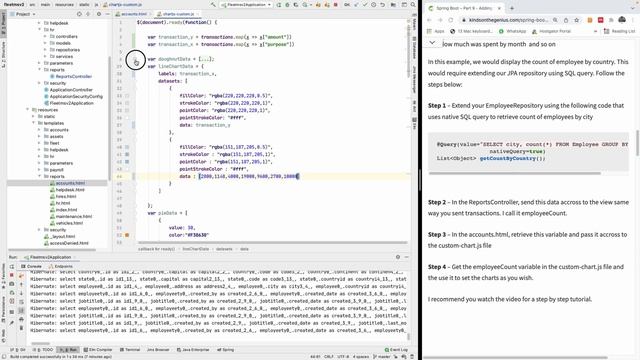Open the Apps bookmark shortcut
The height and width of the screenshot is (360, 640).
pos(436,31)
